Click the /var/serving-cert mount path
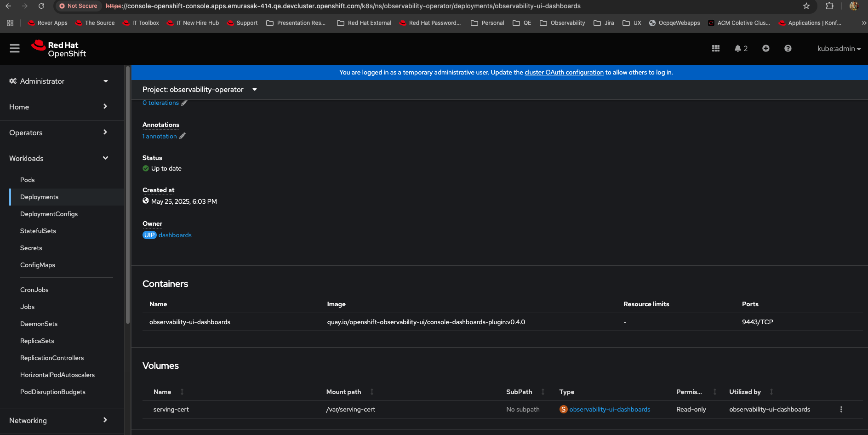868x435 pixels. [x=351, y=409]
